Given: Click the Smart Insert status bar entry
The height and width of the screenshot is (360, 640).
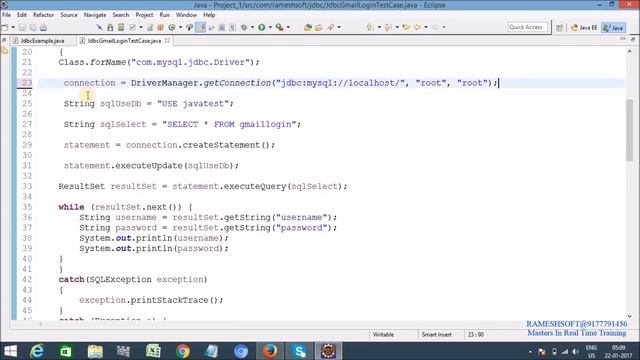Looking at the screenshot, I should [436, 334].
